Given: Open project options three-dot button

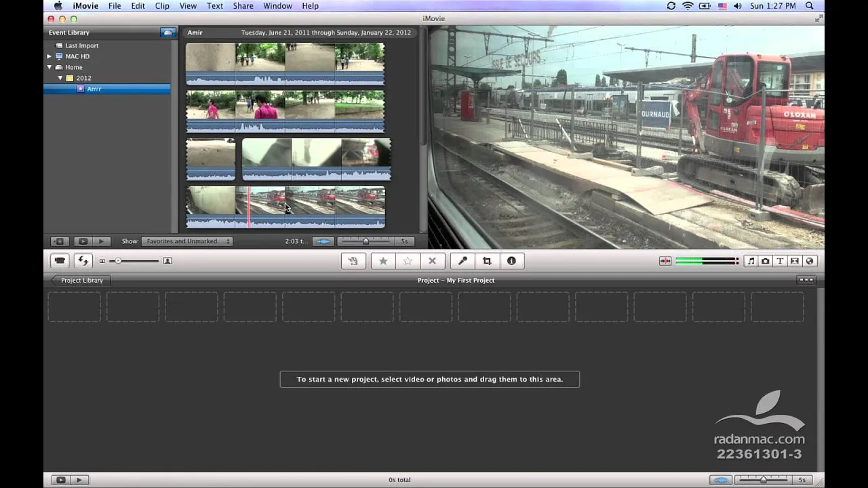Looking at the screenshot, I should tap(806, 280).
